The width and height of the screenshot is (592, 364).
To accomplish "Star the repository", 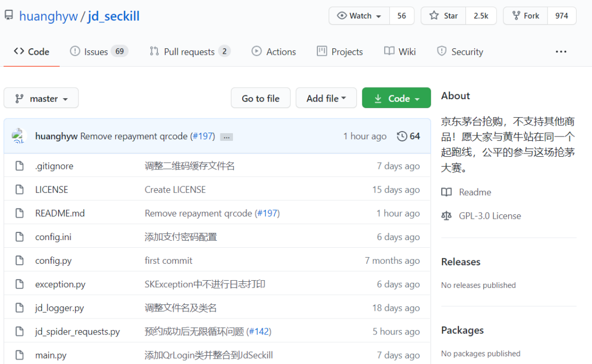I will (x=443, y=16).
